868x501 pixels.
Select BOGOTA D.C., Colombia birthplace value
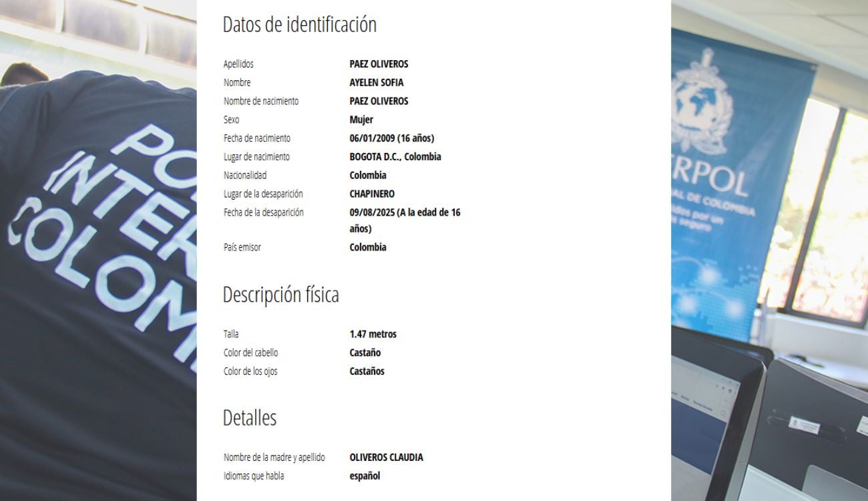coord(396,156)
